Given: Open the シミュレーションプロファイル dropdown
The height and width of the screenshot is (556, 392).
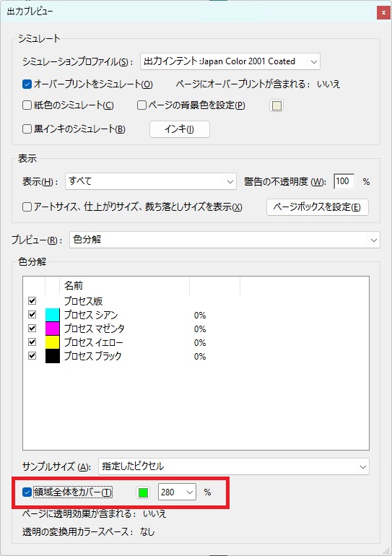Looking at the screenshot, I should point(230,61).
